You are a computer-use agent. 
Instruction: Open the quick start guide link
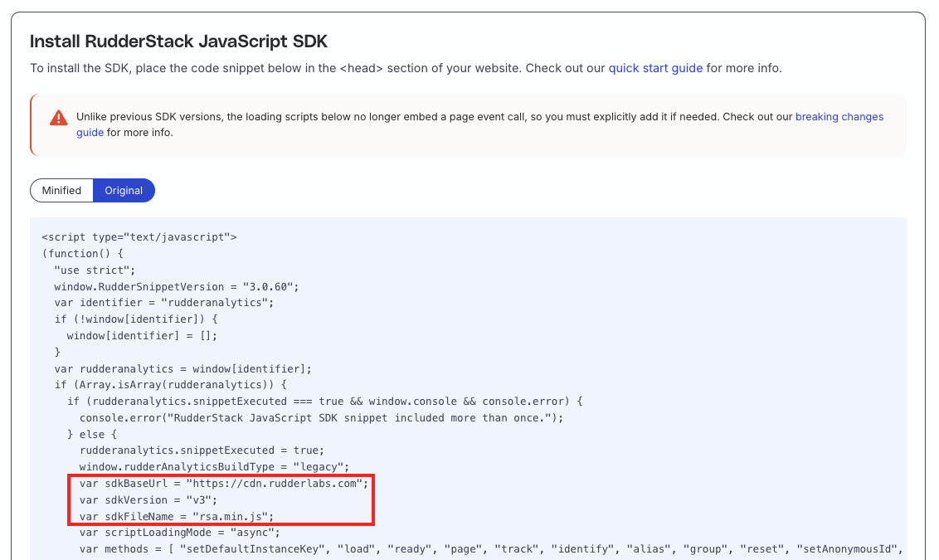tap(655, 68)
